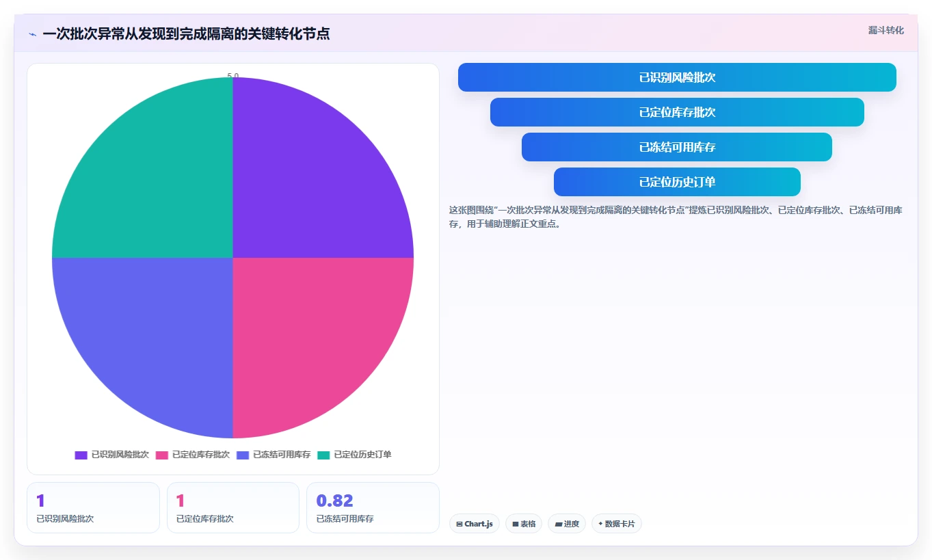The height and width of the screenshot is (560, 932).
Task: Click the Chart.js tag
Action: pos(475,524)
